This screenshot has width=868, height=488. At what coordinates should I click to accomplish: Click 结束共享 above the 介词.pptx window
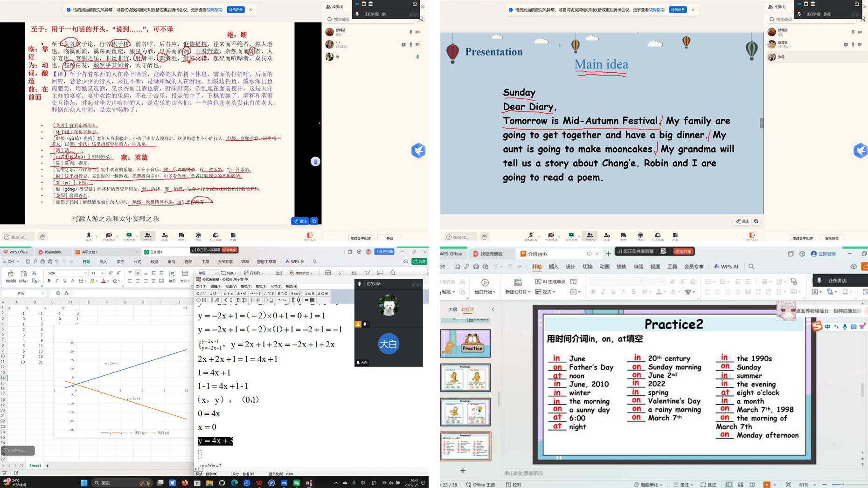pos(683,251)
